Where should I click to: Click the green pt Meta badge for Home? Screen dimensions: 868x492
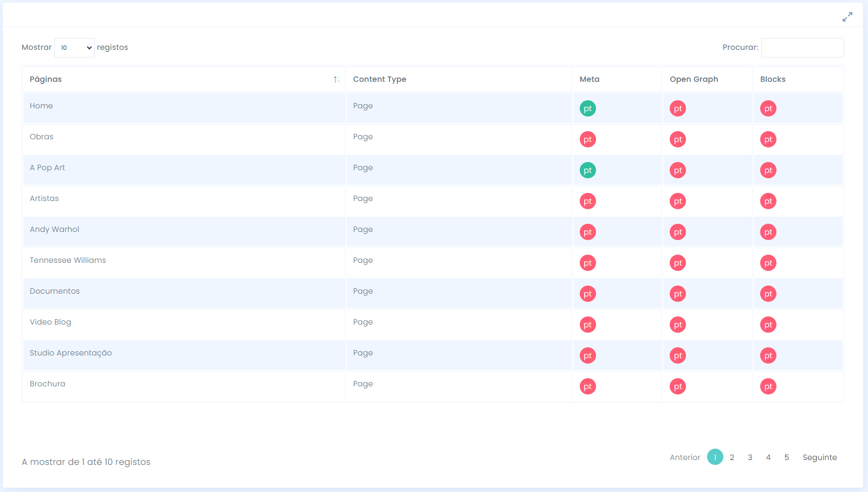click(x=587, y=108)
